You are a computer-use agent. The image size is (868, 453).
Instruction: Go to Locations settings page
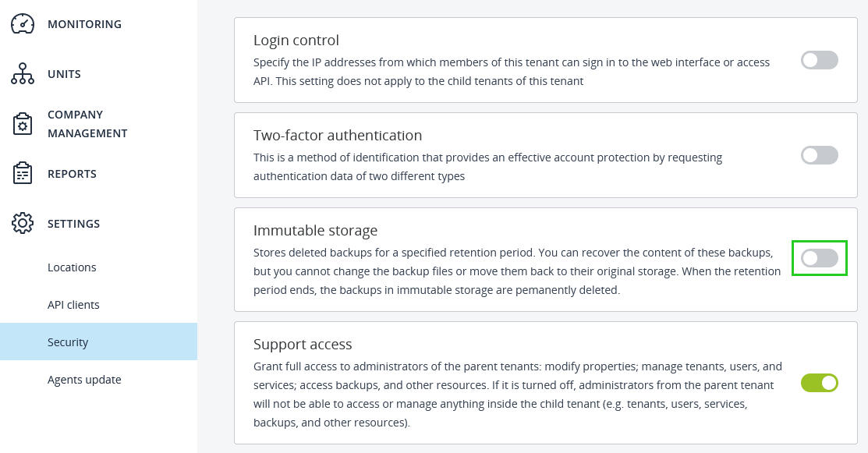point(72,267)
